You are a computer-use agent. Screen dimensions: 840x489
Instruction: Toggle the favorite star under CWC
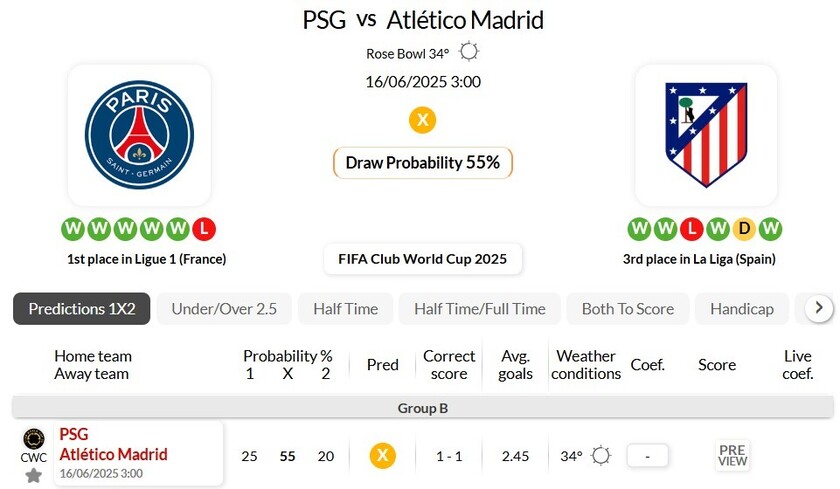pyautogui.click(x=33, y=475)
